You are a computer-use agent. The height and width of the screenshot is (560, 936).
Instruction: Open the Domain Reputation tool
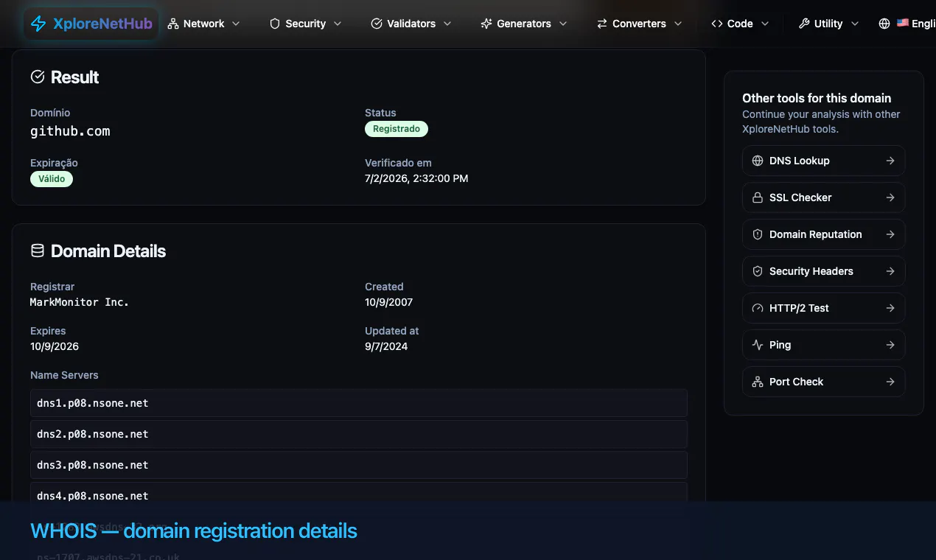(x=824, y=234)
